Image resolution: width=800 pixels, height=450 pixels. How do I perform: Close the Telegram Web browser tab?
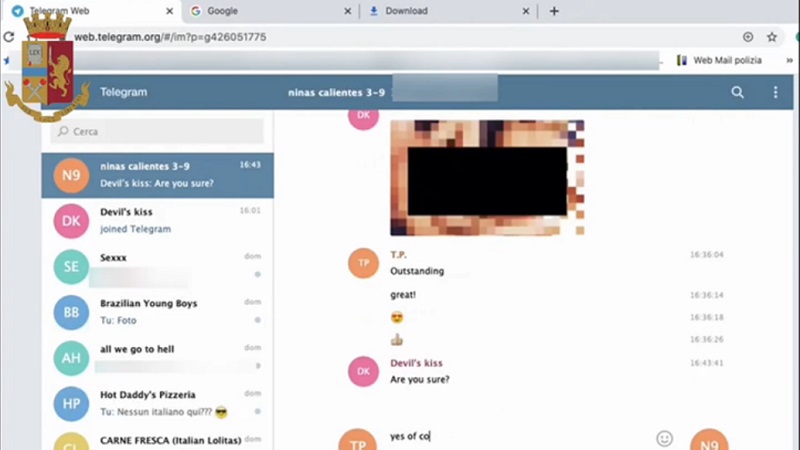point(169,11)
